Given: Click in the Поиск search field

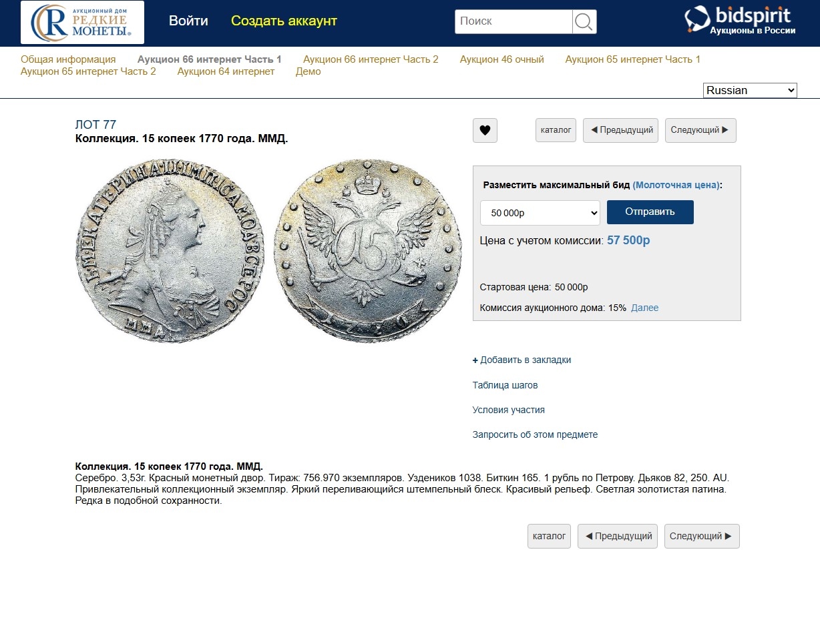Looking at the screenshot, I should pyautogui.click(x=514, y=21).
